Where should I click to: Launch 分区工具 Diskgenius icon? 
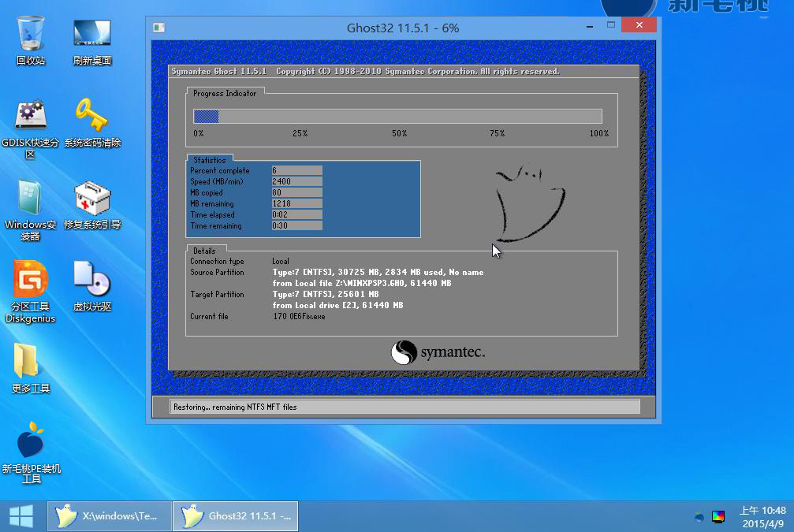(x=31, y=292)
